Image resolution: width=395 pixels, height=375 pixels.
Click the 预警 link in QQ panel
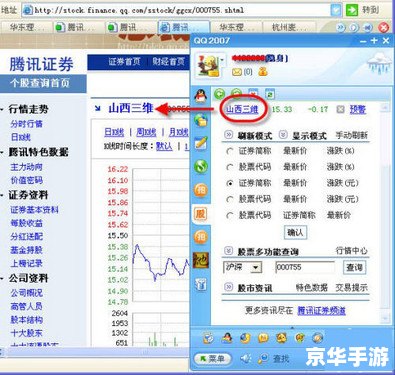(x=358, y=109)
